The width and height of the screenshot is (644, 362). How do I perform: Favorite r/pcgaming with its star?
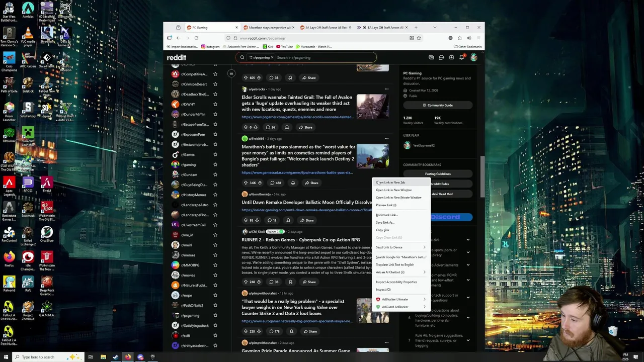click(x=215, y=315)
